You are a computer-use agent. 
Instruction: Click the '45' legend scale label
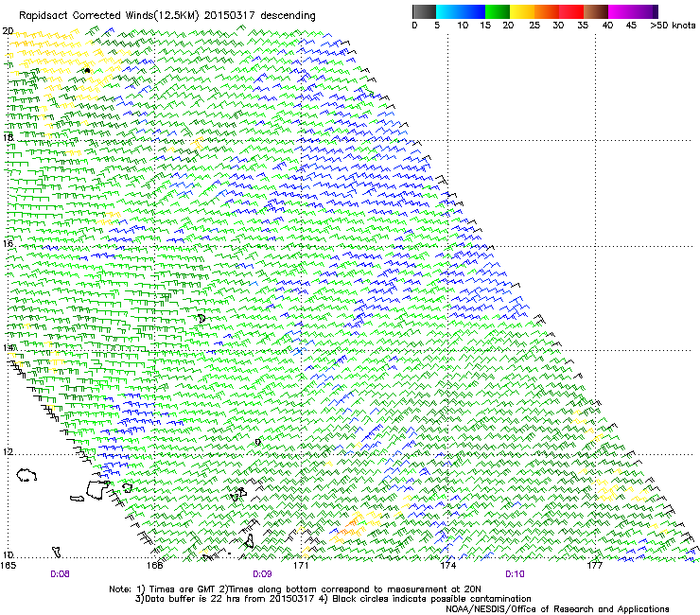pos(631,26)
